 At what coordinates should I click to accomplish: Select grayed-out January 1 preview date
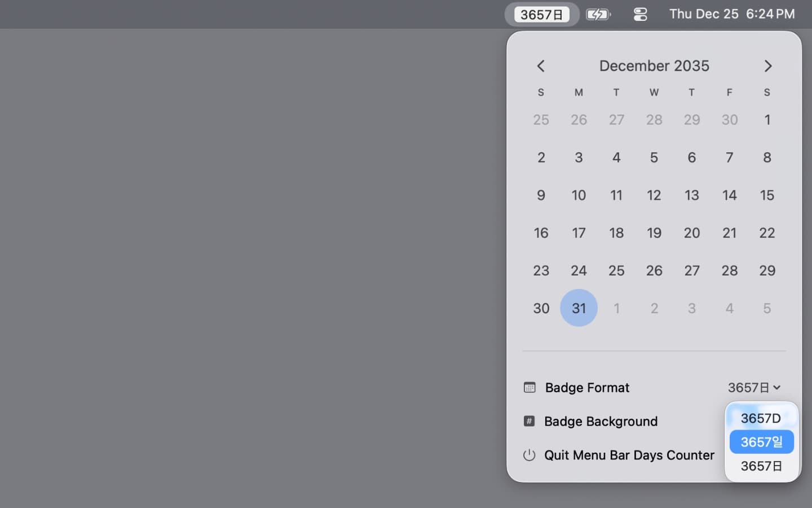[616, 308]
